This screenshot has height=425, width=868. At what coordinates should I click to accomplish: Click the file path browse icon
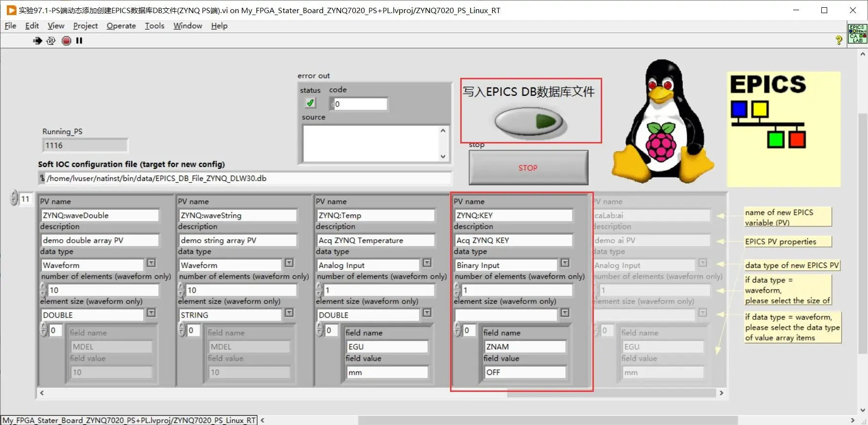click(x=42, y=178)
